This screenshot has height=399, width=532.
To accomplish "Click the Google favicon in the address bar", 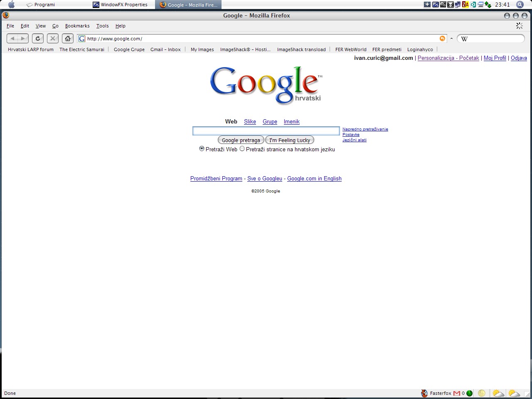I will point(82,39).
